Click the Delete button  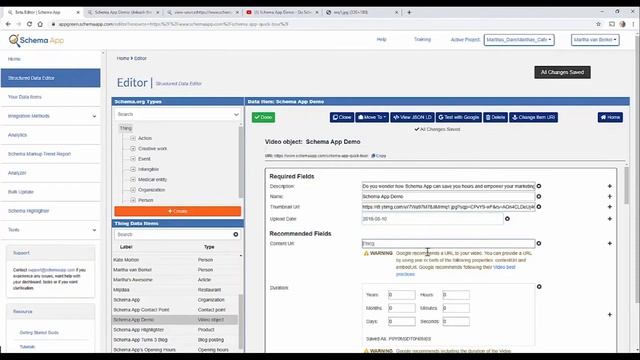coord(495,117)
